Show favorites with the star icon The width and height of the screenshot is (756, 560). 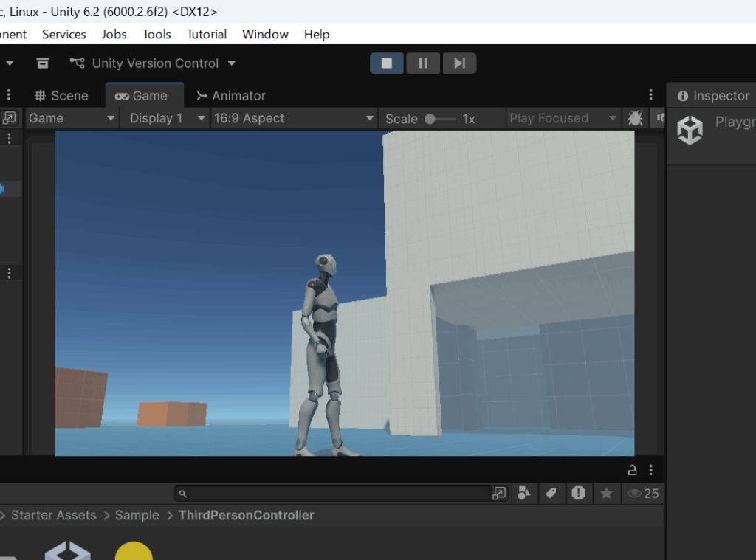click(x=606, y=494)
